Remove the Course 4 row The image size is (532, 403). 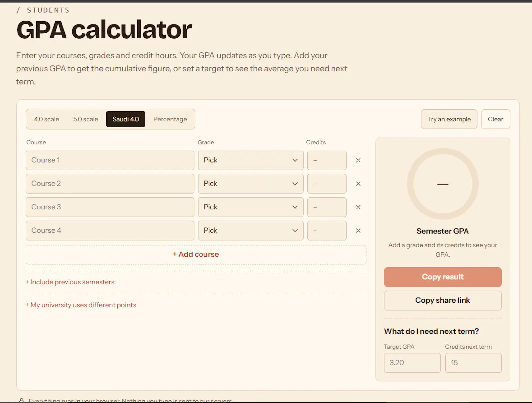(358, 231)
